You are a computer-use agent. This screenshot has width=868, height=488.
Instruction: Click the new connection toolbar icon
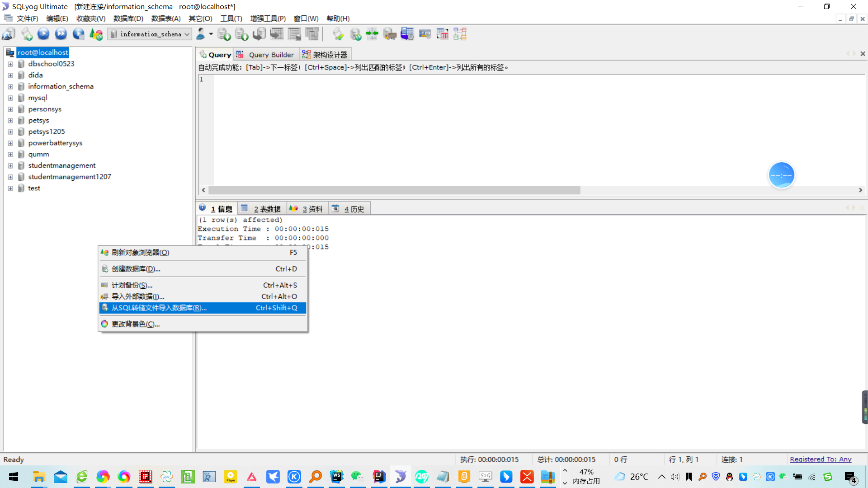point(9,34)
